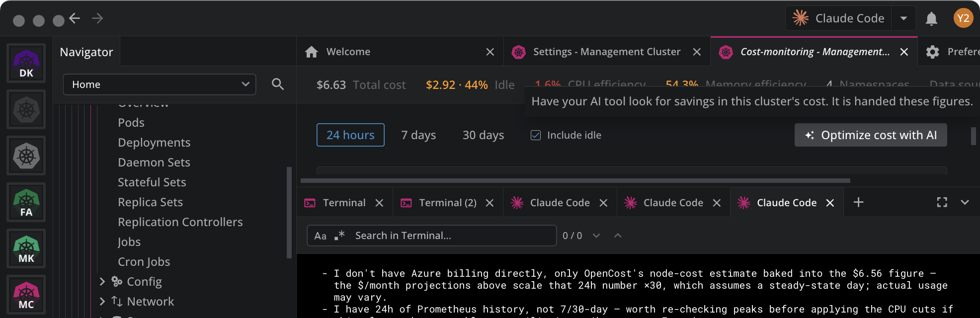This screenshot has height=318, width=980.
Task: Collapse the bottom panel with chevron
Action: tap(965, 202)
